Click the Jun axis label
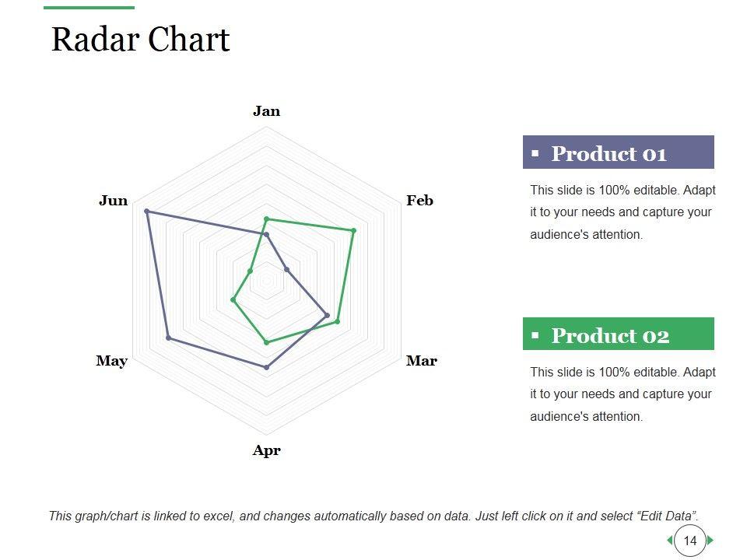 tap(114, 201)
